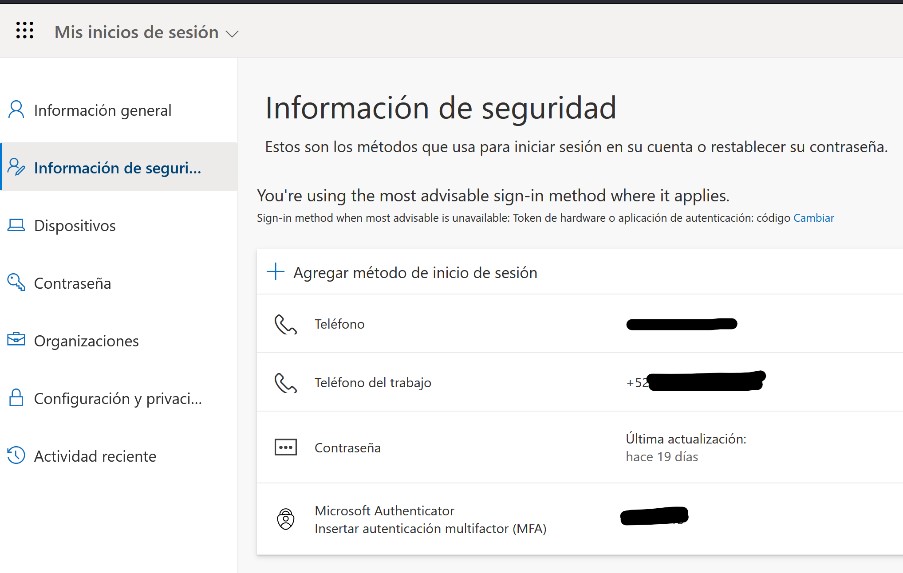903x573 pixels.
Task: Click the Actividad reciente clock icon
Action: click(16, 456)
